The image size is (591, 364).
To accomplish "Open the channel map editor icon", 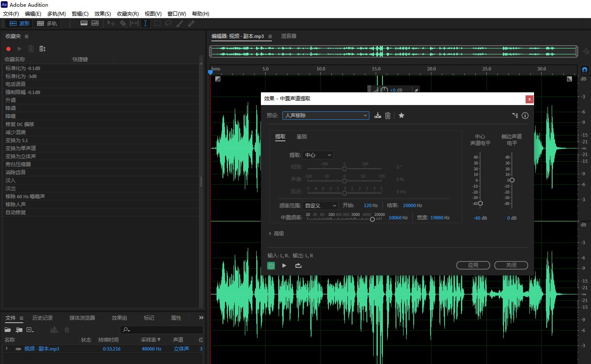I will (515, 115).
